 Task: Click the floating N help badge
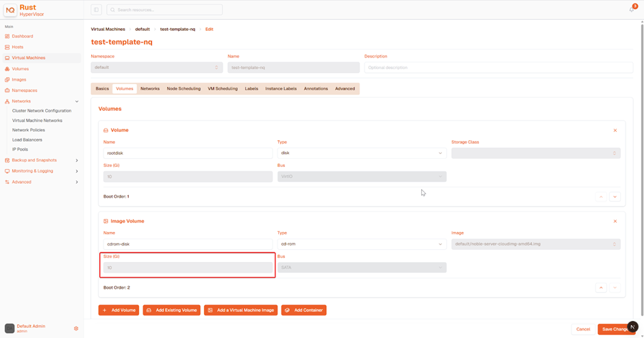(633, 326)
